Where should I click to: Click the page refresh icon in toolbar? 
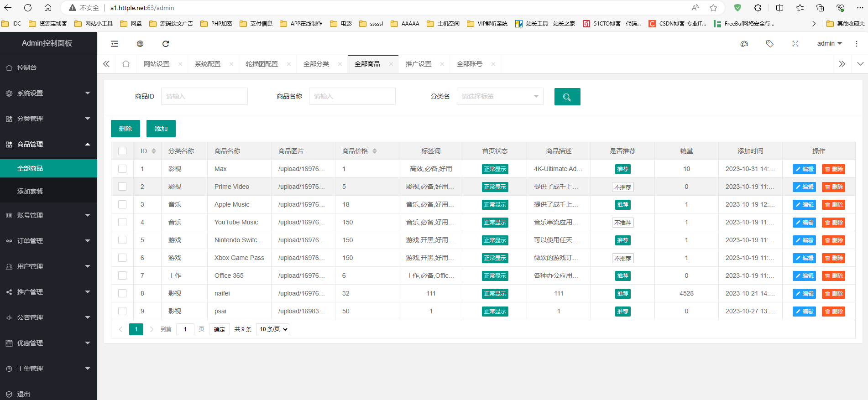click(166, 44)
